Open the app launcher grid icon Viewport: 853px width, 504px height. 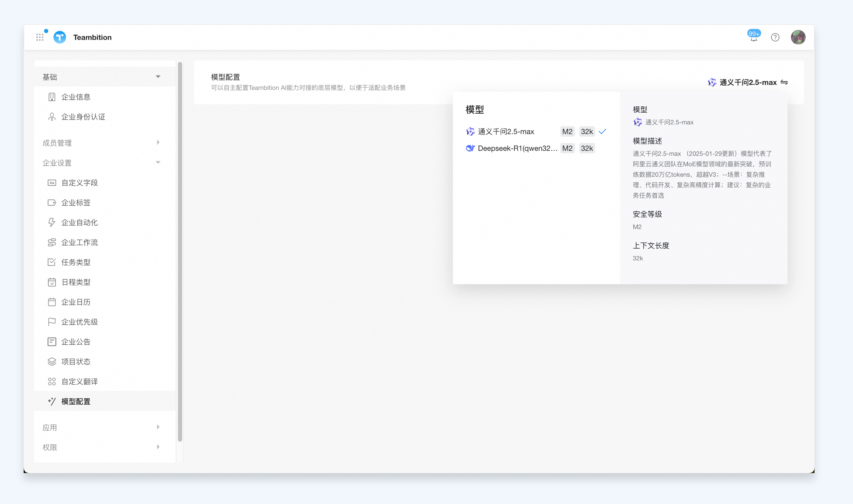point(40,37)
